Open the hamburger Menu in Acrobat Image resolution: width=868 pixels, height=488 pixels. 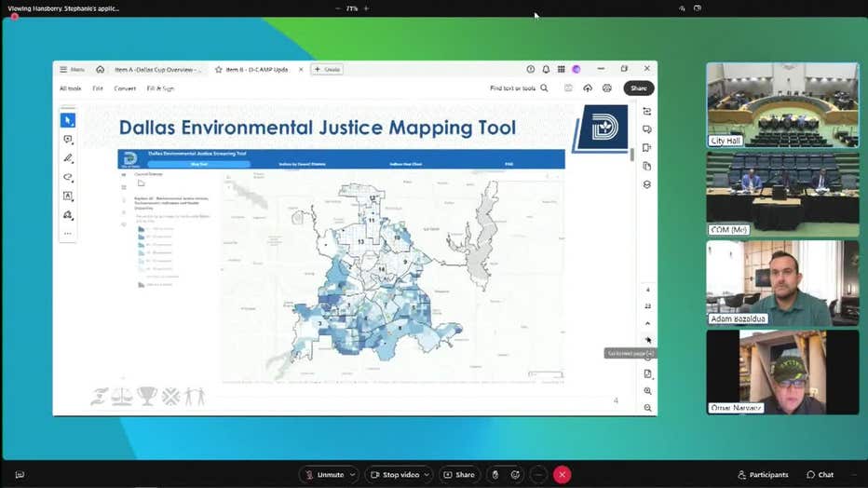click(x=72, y=69)
